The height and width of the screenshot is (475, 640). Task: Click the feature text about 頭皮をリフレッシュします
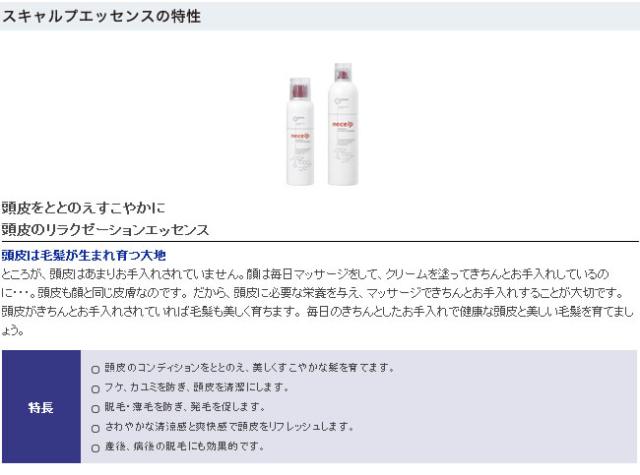pos(229,426)
